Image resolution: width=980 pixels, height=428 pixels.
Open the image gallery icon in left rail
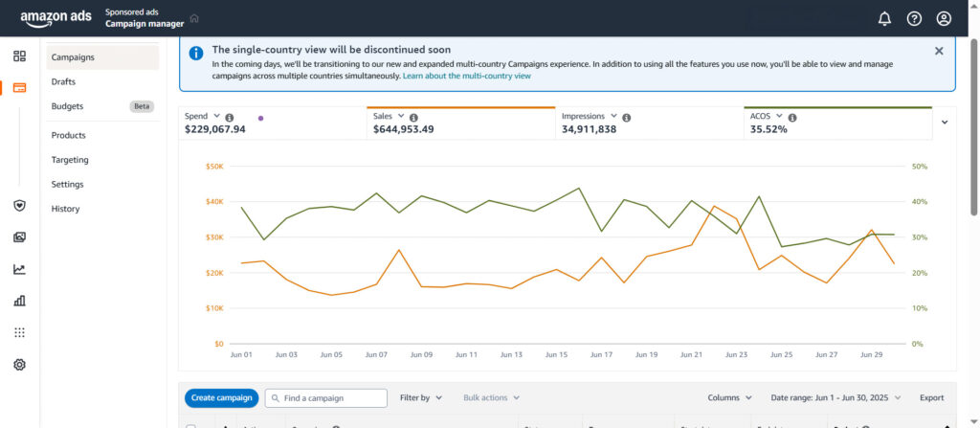[x=19, y=237]
